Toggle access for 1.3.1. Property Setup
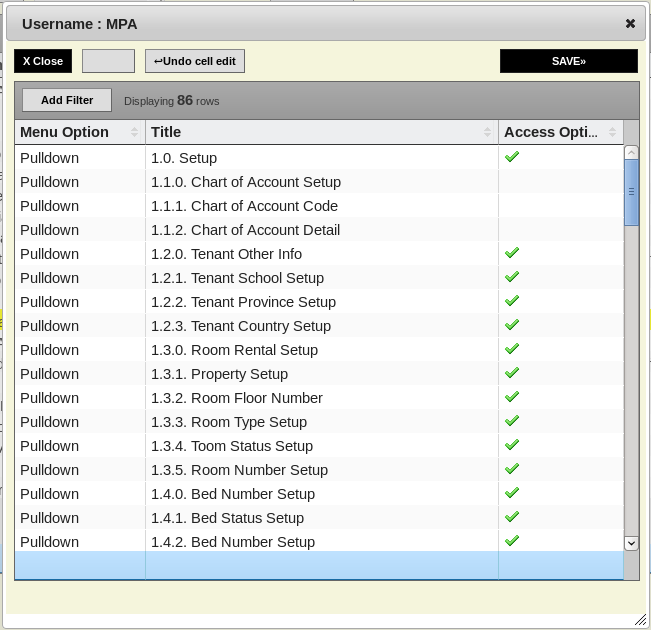651x630 pixels. pos(512,373)
